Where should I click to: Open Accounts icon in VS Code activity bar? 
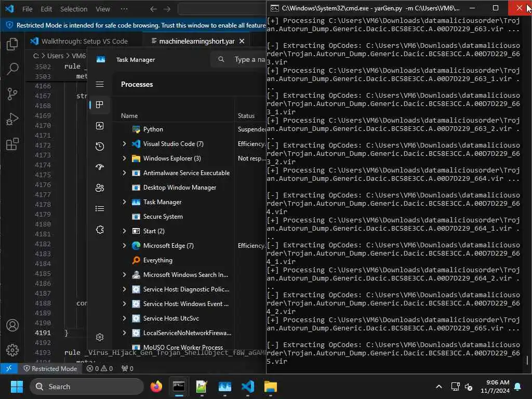(x=12, y=325)
